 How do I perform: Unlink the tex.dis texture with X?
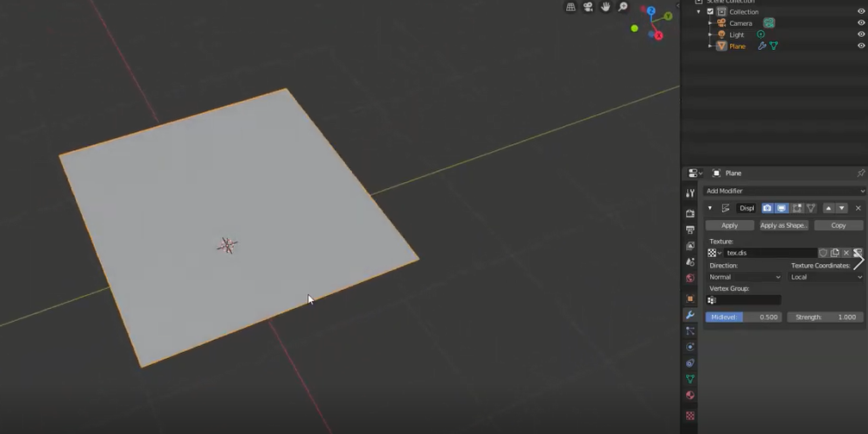(x=846, y=253)
